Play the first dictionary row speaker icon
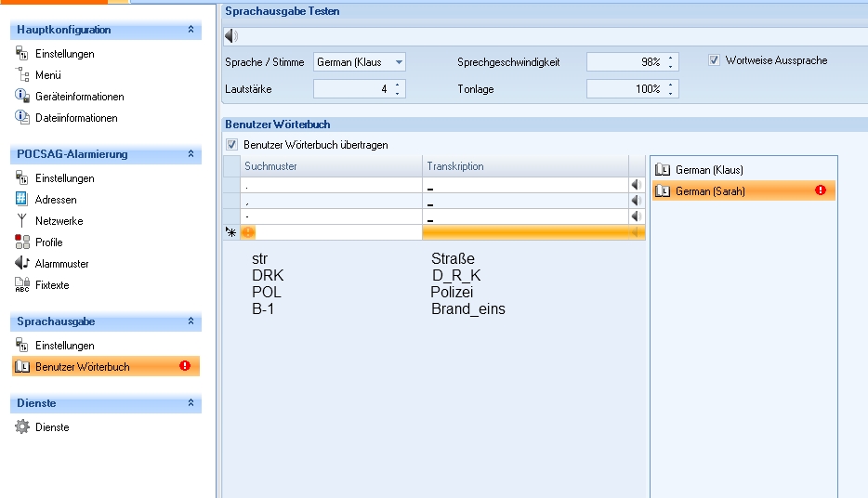This screenshot has height=498, width=868. (637, 186)
